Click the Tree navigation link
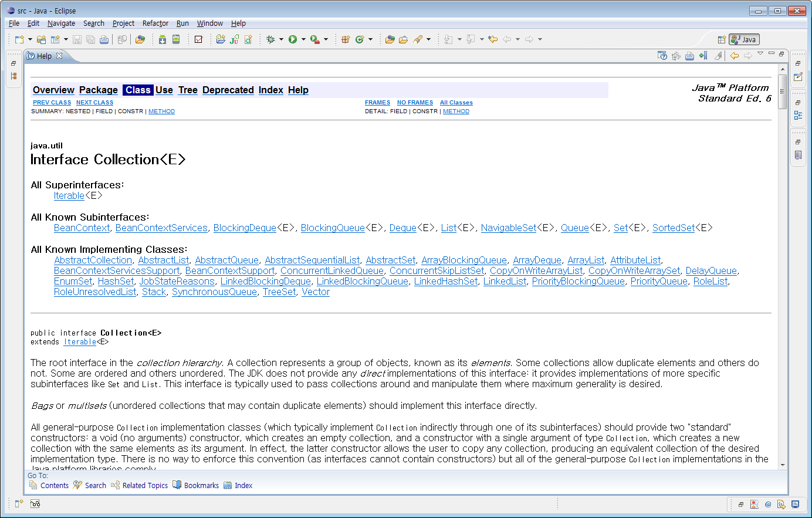Image resolution: width=812 pixels, height=518 pixels. (188, 90)
